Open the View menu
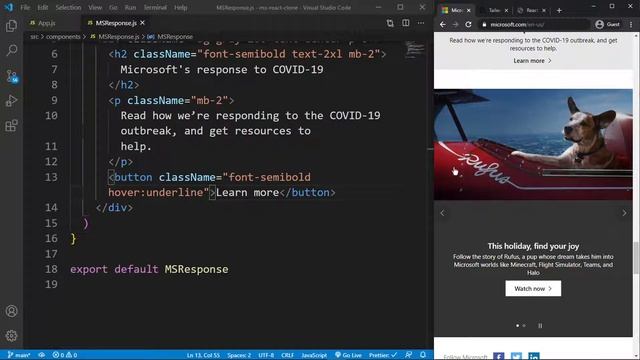Image resolution: width=640 pixels, height=360 pixels. click(x=95, y=7)
